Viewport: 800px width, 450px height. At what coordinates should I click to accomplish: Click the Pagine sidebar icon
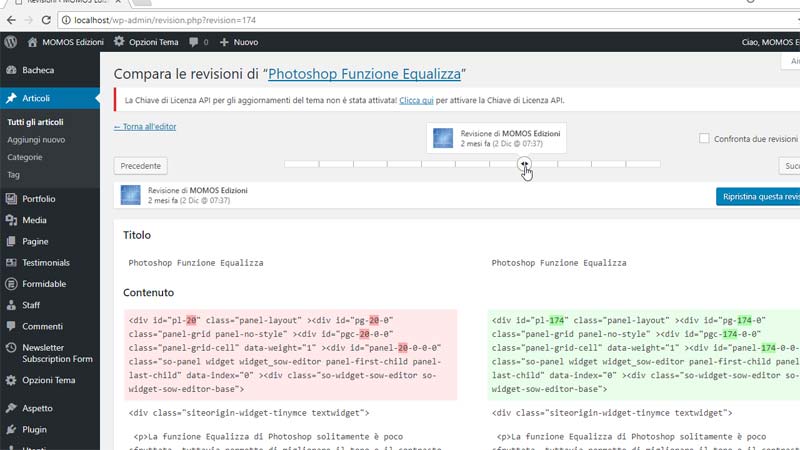click(x=11, y=241)
